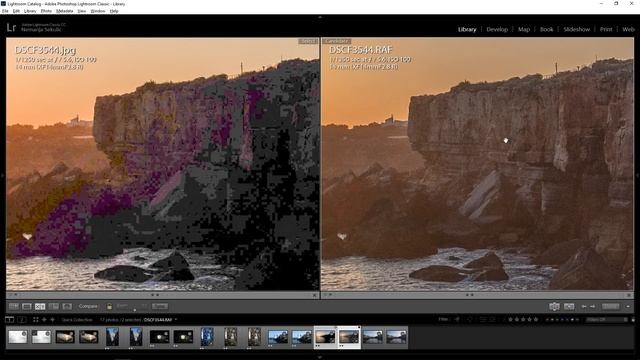This screenshot has width=640, height=360.
Task: Expand the right panel with edge arrow
Action: (x=638, y=176)
